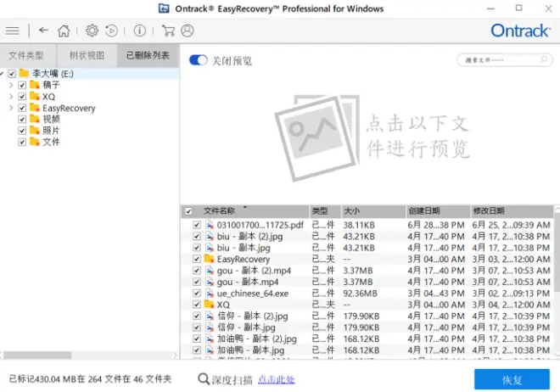The height and width of the screenshot is (392, 560).
Task: Click the 38.11KB size cell
Action: (359, 225)
